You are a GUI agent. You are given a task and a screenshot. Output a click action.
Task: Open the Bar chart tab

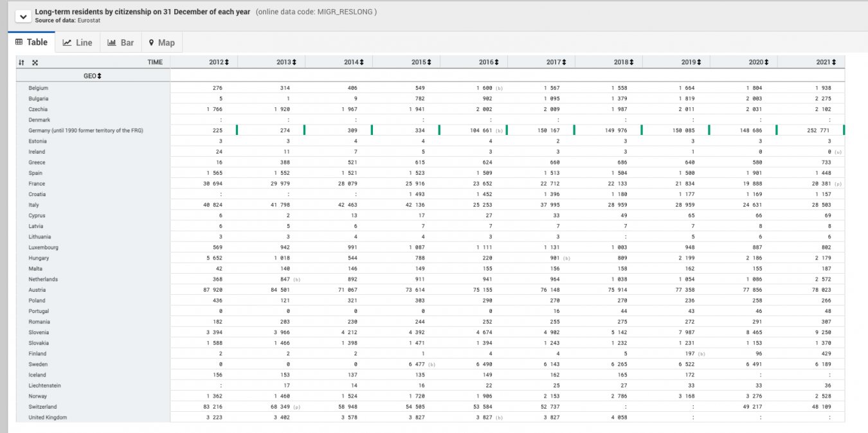point(120,42)
